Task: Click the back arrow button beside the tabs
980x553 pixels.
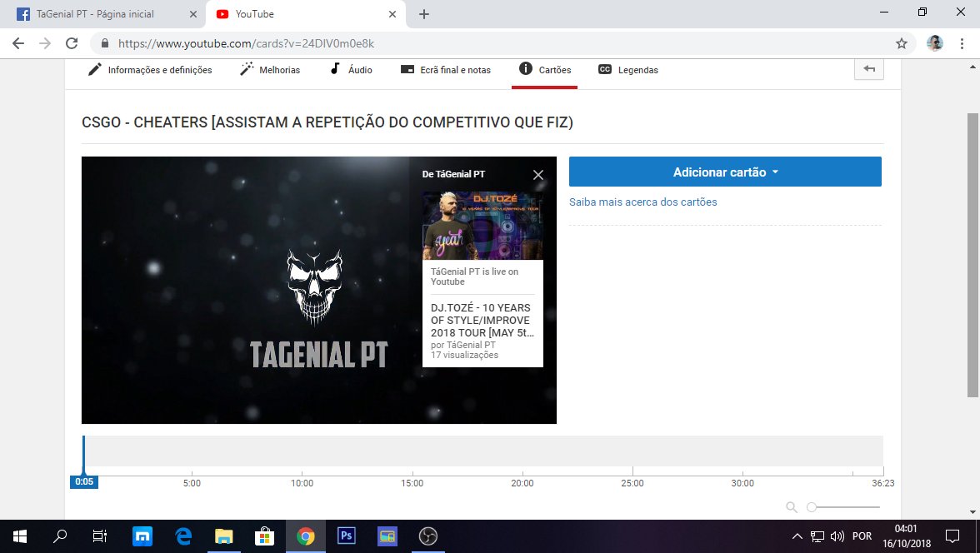Action: coord(868,69)
